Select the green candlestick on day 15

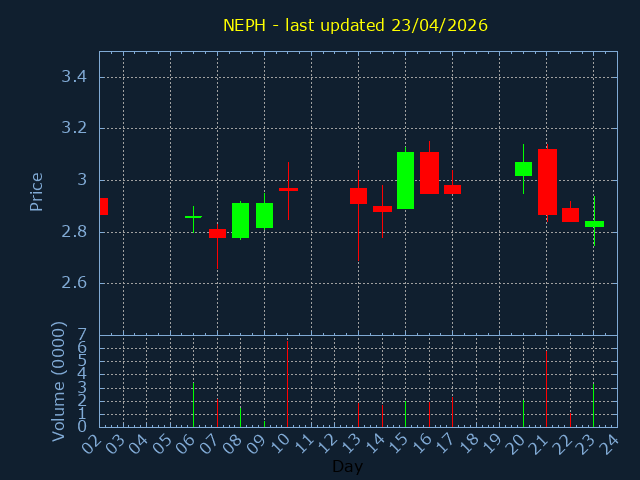tap(405, 180)
